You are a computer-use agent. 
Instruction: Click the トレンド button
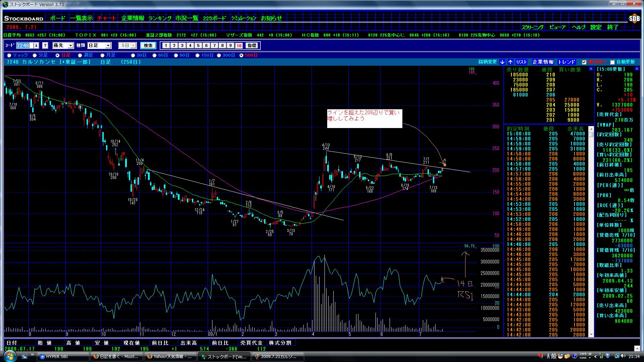click(x=566, y=62)
